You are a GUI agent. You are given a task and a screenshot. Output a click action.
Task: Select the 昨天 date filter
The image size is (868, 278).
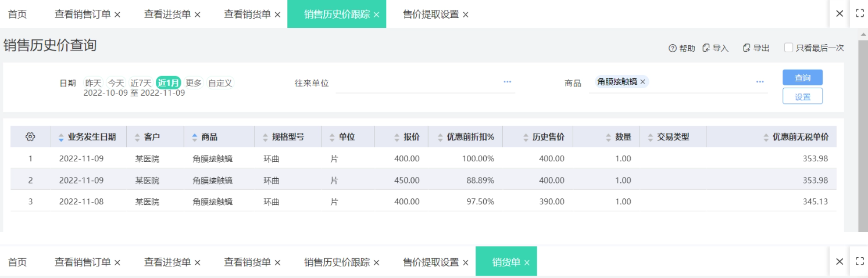(x=93, y=83)
